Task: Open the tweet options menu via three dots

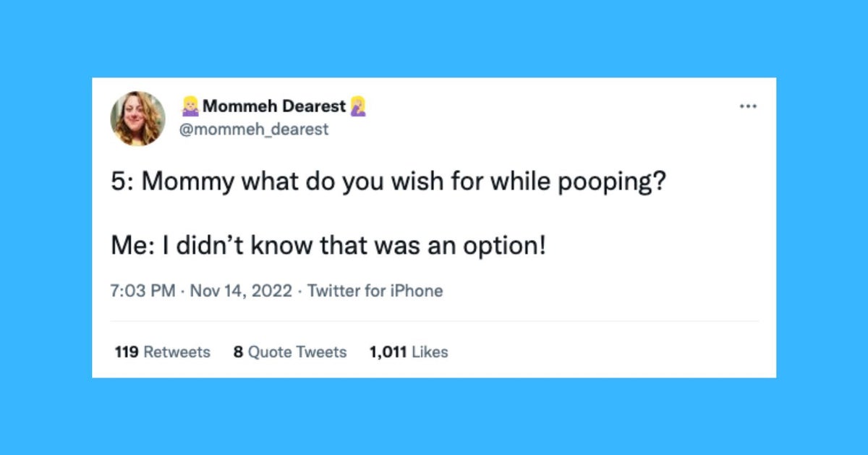Action: pos(749,106)
